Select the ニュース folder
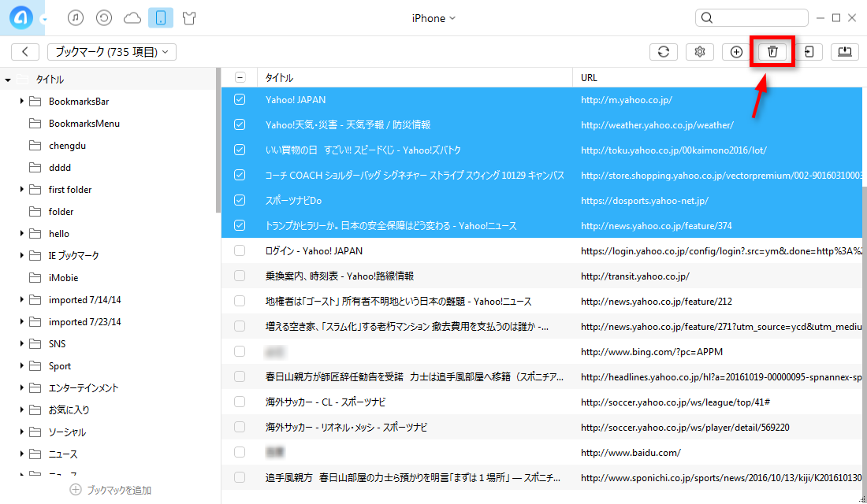Screen dimensions: 867x504 63,454
